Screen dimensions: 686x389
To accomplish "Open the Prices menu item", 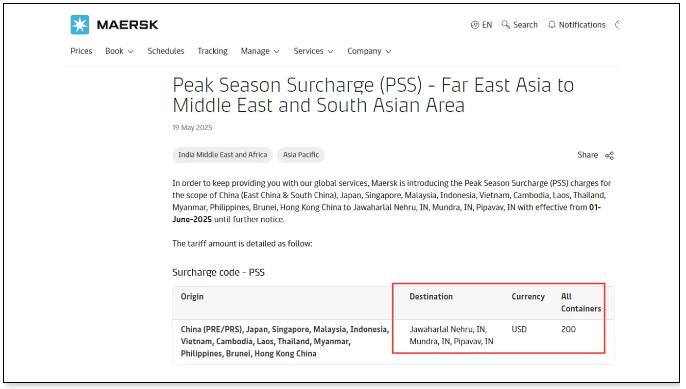I will pyautogui.click(x=81, y=51).
